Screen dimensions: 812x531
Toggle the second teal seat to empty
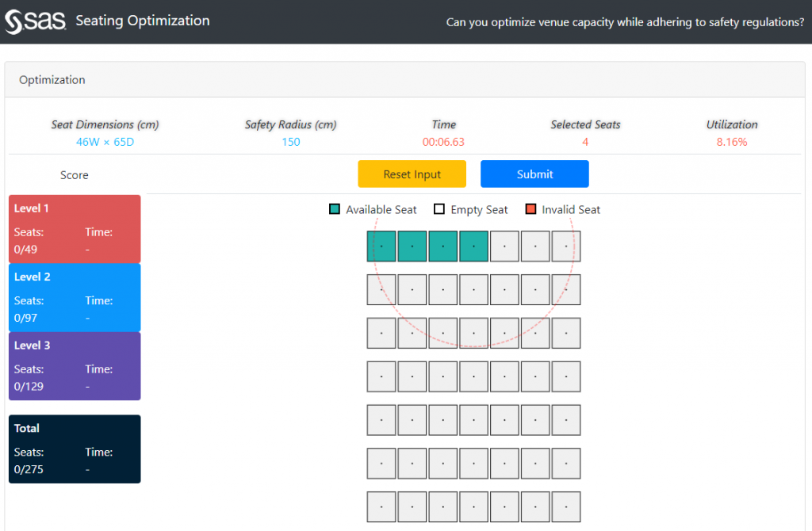click(x=412, y=246)
